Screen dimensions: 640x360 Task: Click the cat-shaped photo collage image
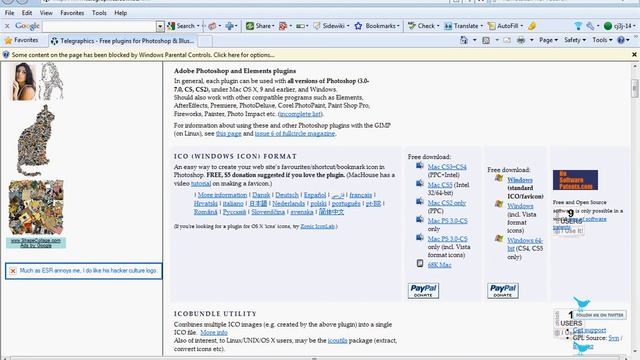point(36,140)
